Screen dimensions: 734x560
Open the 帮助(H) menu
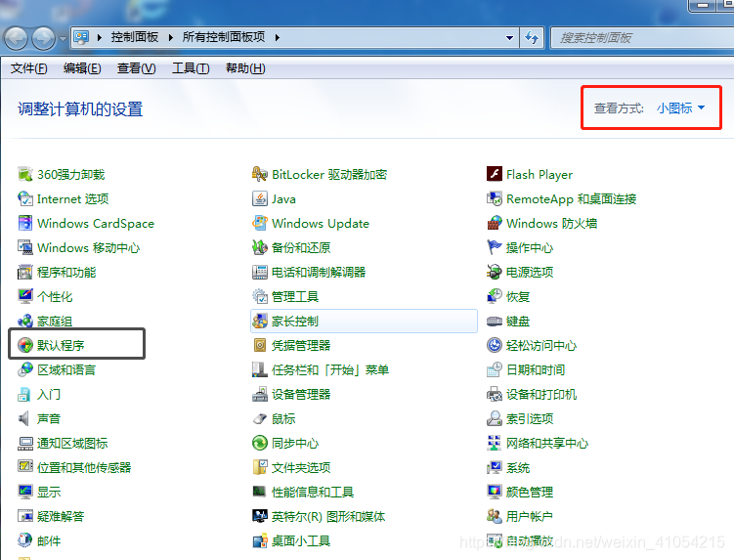click(245, 68)
